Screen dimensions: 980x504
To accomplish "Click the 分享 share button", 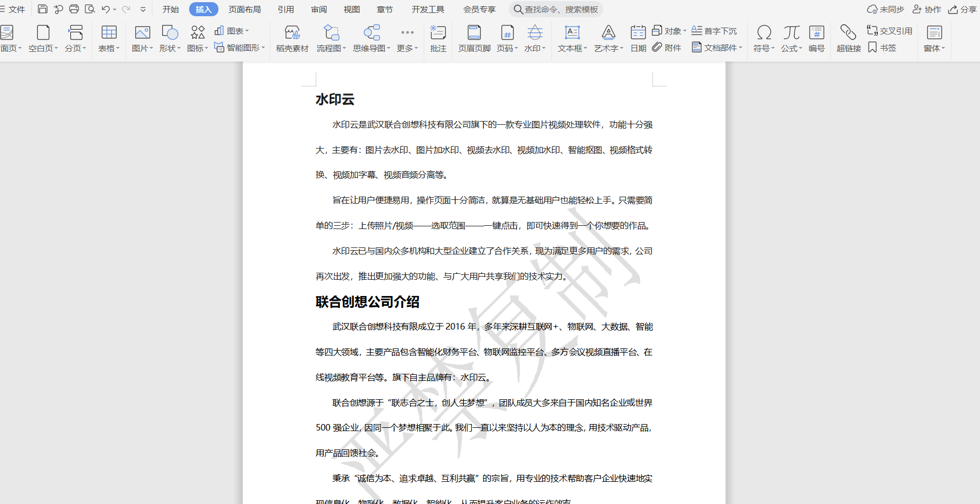I will point(962,9).
